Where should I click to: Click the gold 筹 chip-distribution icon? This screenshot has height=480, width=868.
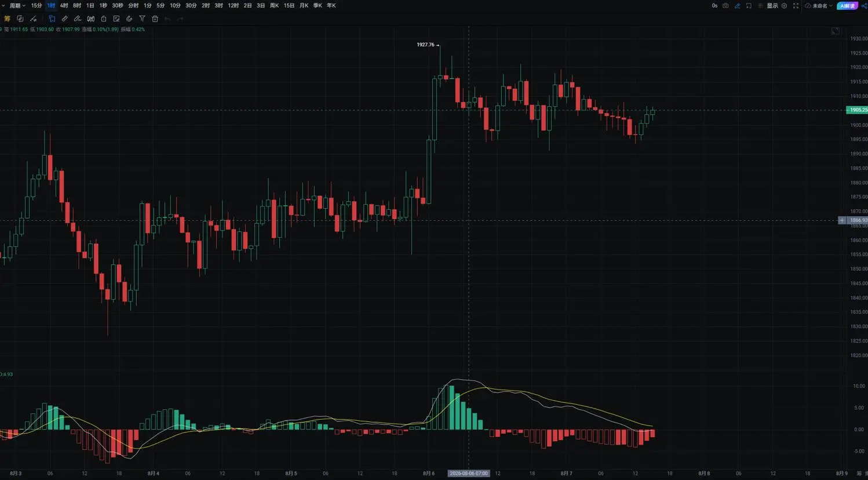7,19
